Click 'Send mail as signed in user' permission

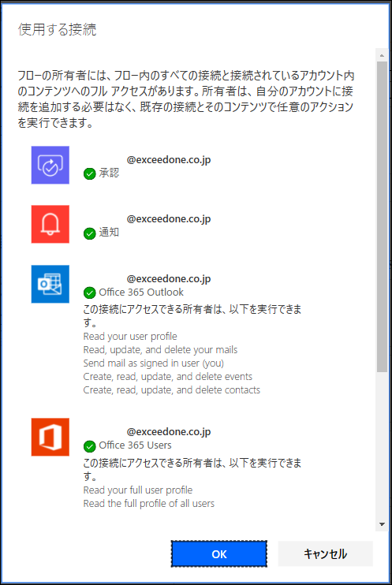(154, 363)
